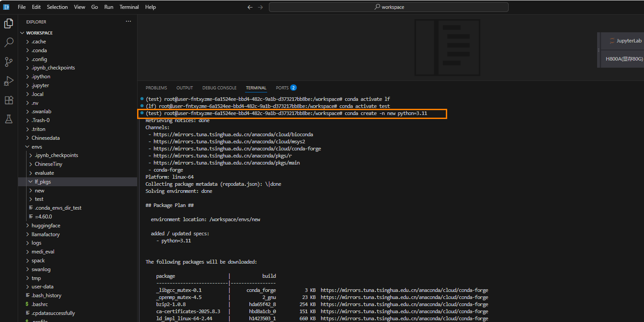Click the workspace search box
The image size is (644, 322).
pyautogui.click(x=388, y=7)
